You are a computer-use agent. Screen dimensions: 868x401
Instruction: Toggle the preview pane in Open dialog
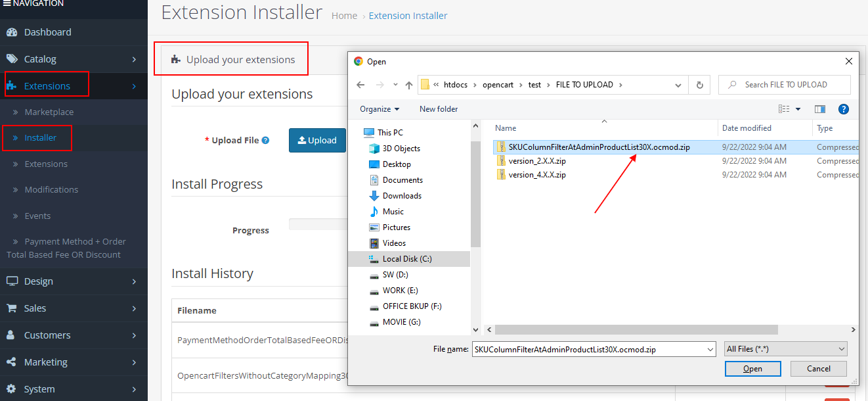click(820, 108)
